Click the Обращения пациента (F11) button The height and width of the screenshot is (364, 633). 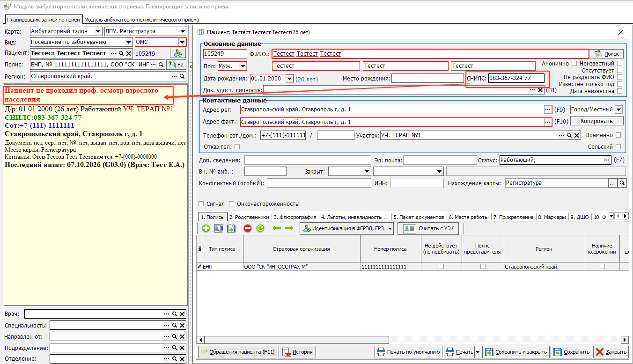(237, 352)
